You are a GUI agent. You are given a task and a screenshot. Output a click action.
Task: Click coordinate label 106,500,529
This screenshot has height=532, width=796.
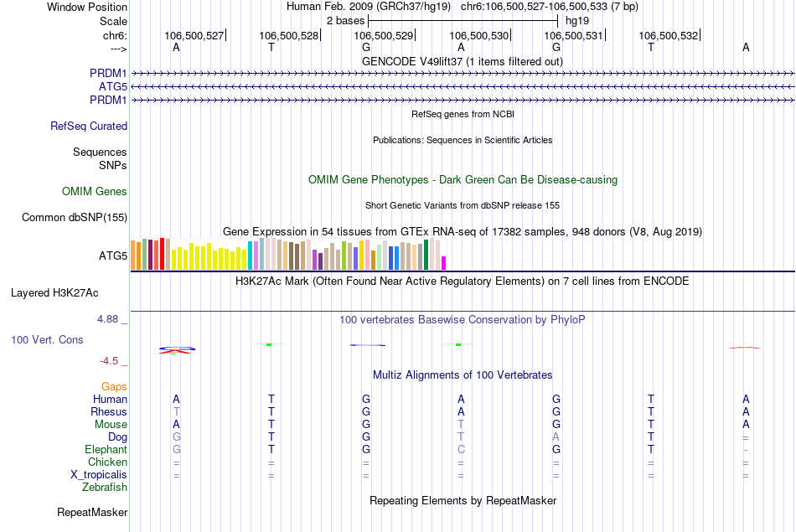[x=383, y=35]
